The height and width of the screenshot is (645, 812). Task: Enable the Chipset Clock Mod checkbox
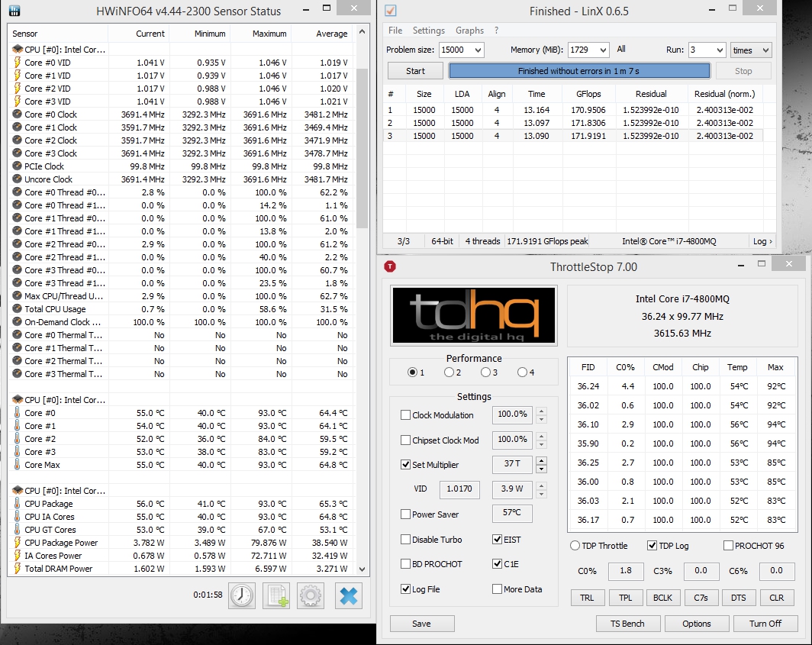(405, 440)
